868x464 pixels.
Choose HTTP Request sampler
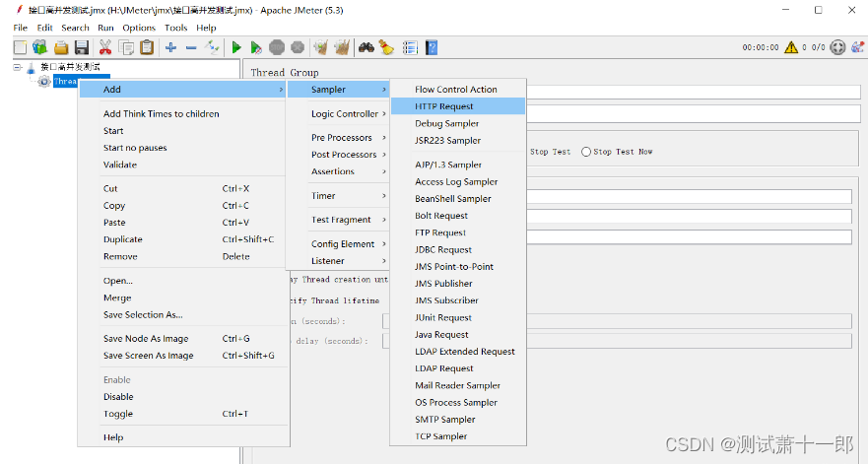click(x=458, y=106)
